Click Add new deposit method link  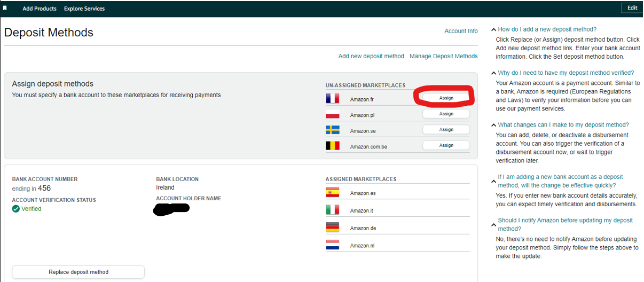point(371,56)
